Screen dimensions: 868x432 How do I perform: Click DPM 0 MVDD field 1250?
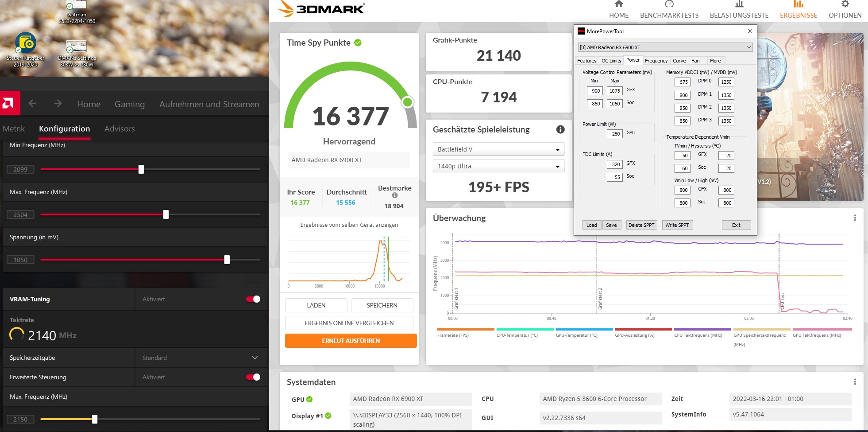pos(726,82)
